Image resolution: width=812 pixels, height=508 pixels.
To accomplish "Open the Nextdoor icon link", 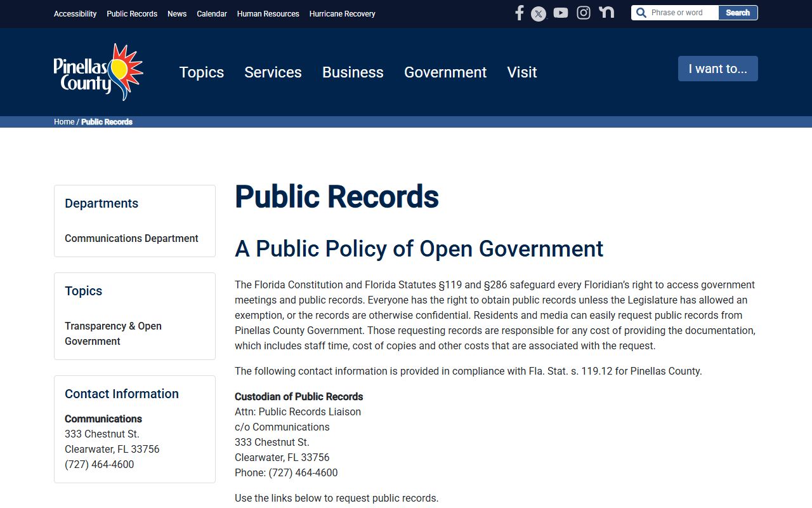I will [606, 12].
